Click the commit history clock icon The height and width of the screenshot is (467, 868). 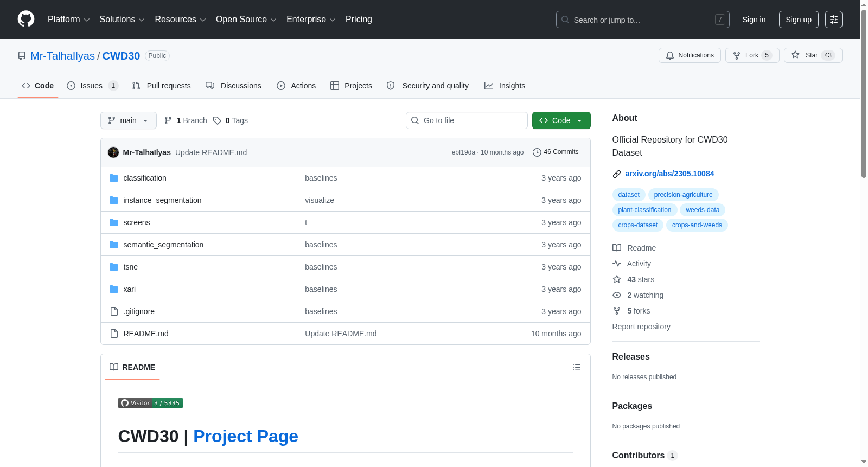pyautogui.click(x=537, y=152)
